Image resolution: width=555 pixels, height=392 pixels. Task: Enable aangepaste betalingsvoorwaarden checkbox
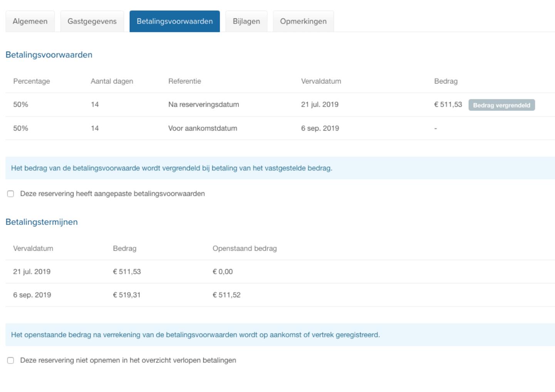pos(11,194)
